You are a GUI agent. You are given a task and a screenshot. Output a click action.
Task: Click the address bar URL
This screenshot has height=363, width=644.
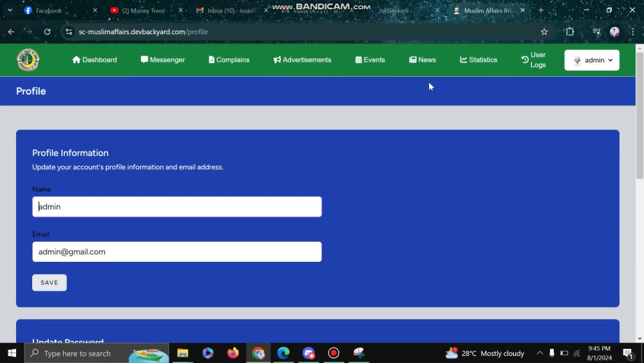(x=143, y=32)
